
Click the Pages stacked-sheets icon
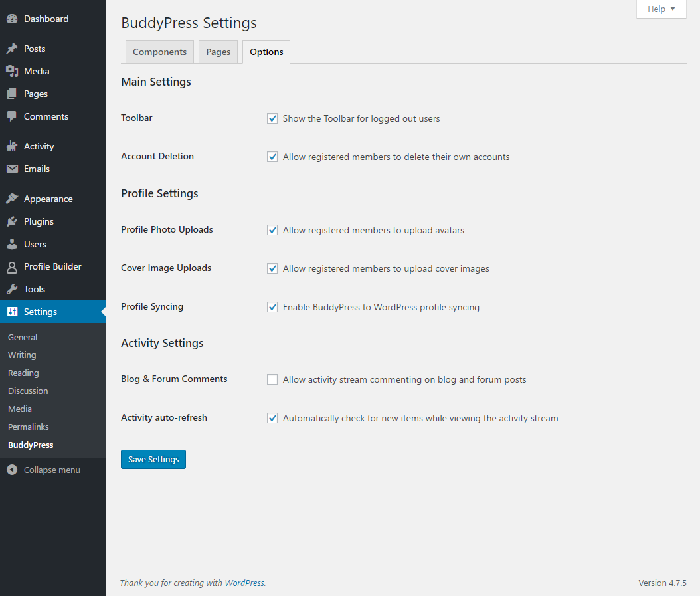pyautogui.click(x=12, y=94)
